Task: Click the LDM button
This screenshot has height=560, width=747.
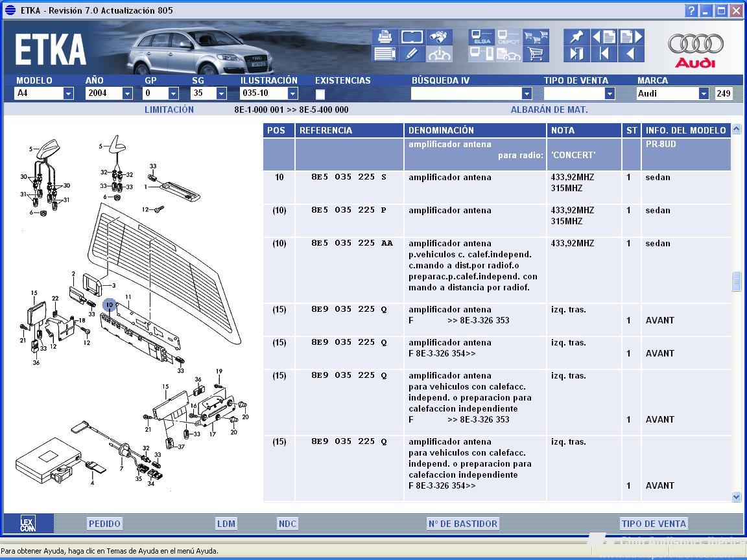Action: (x=226, y=524)
